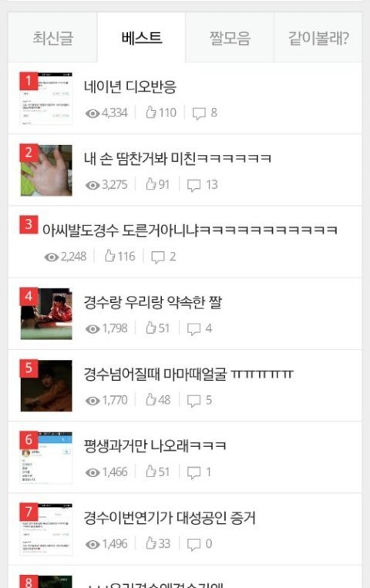Viewport: 370px width, 588px height.
Task: Click the hand photo thumbnail of rank 2
Action: point(46,170)
